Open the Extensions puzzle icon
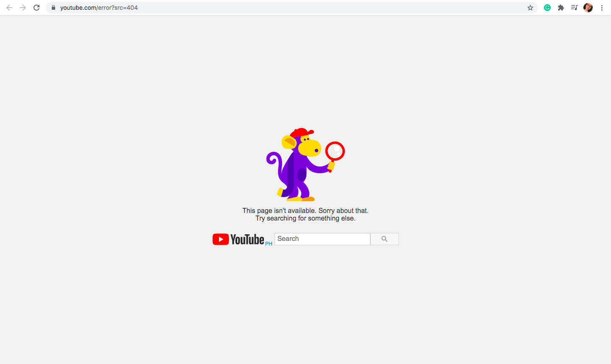 561,8
